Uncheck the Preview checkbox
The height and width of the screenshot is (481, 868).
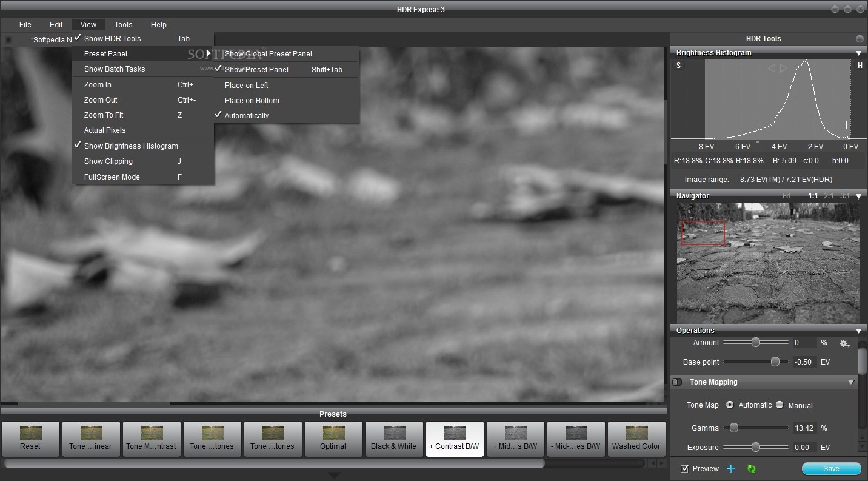click(685, 468)
